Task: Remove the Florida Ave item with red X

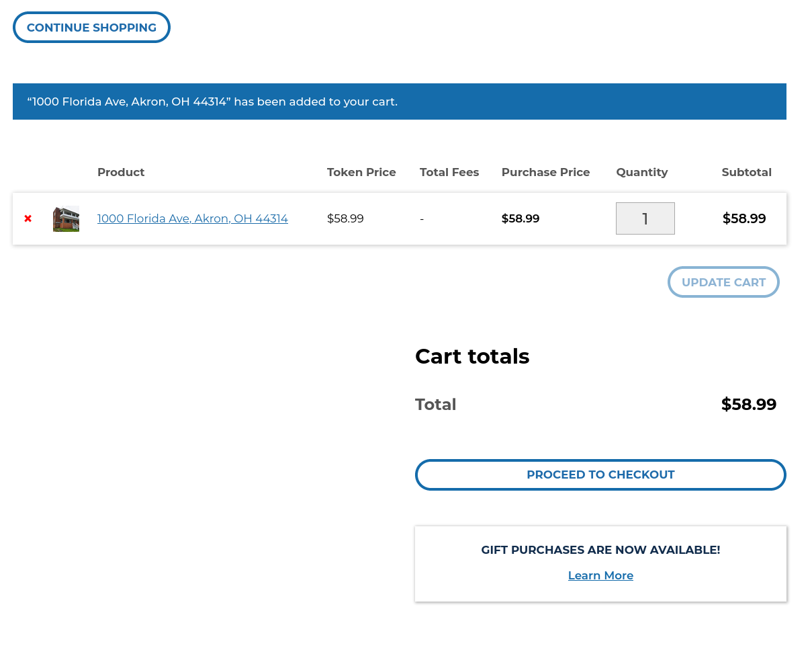Action: click(x=28, y=218)
